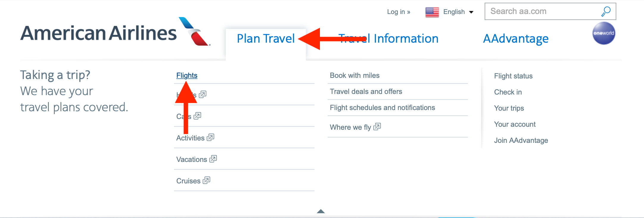The image size is (644, 218).
Task: Collapse the menu using the bottom arrow
Action: click(x=321, y=211)
